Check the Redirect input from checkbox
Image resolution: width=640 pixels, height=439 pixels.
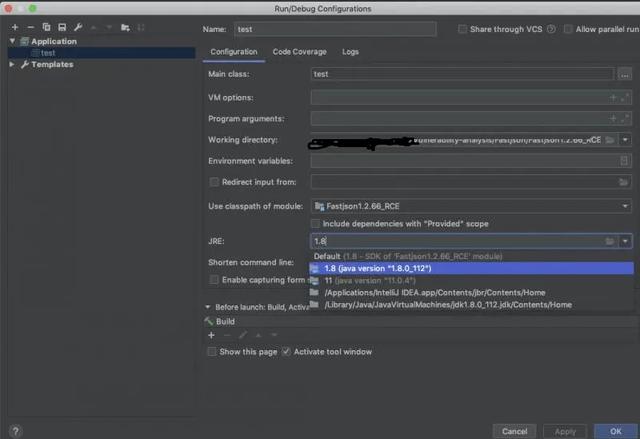click(214, 182)
